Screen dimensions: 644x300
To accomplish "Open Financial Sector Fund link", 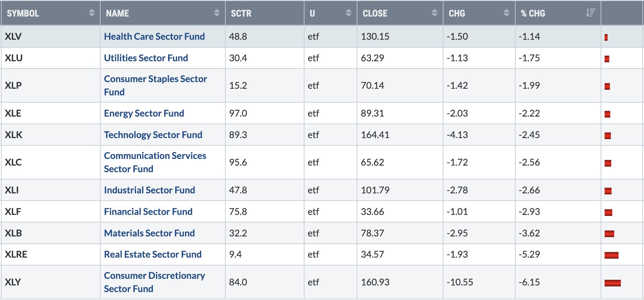I will pos(148,212).
